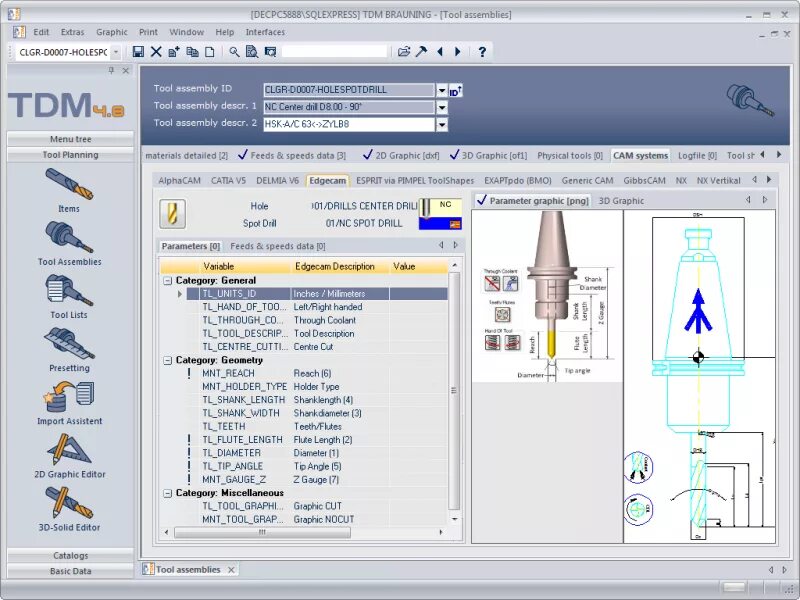The image size is (800, 600).
Task: Click the Teeth/Flutes icon in parameter graphic
Action: pyautogui.click(x=503, y=313)
